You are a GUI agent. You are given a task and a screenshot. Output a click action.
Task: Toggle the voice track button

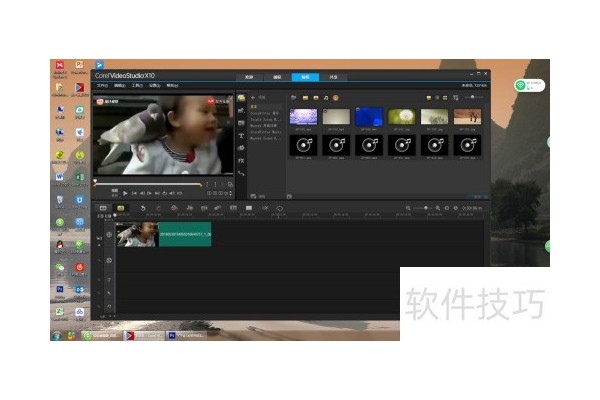(109, 293)
